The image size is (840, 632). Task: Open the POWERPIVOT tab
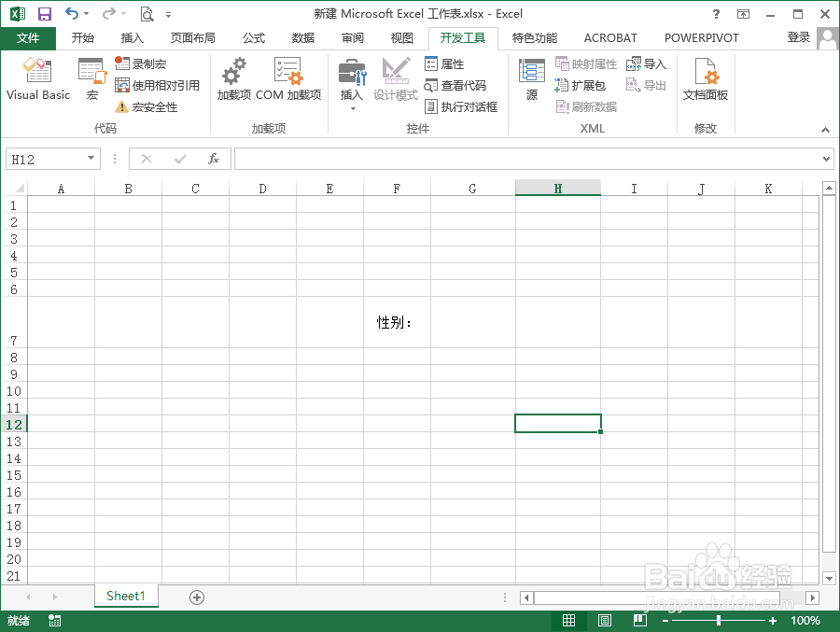tap(701, 37)
